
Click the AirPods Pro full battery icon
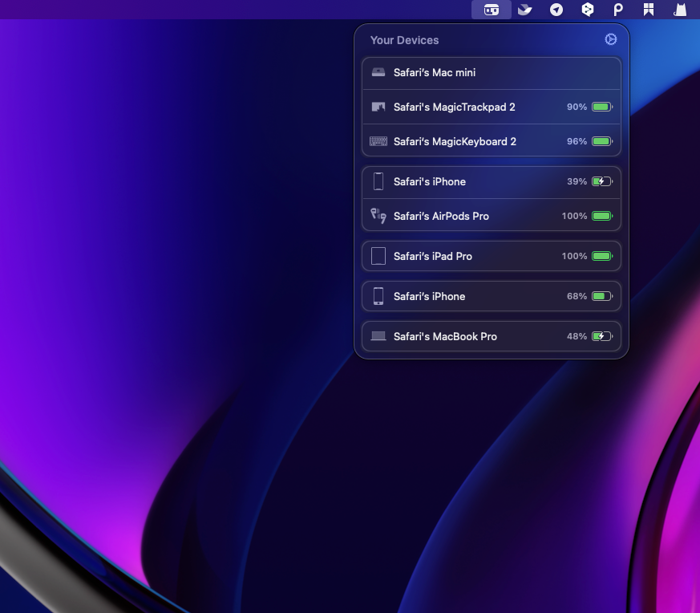coord(602,216)
